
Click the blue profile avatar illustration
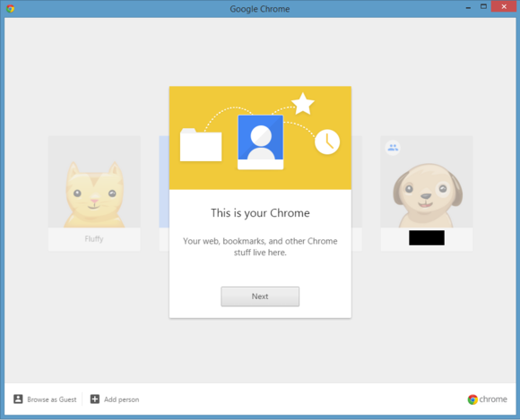point(261,142)
